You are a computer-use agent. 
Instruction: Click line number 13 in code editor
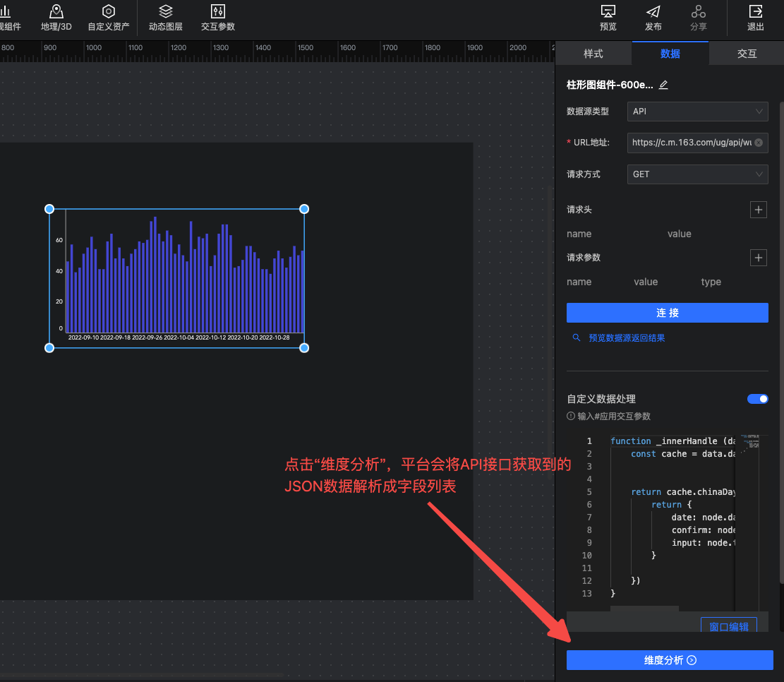tap(586, 594)
